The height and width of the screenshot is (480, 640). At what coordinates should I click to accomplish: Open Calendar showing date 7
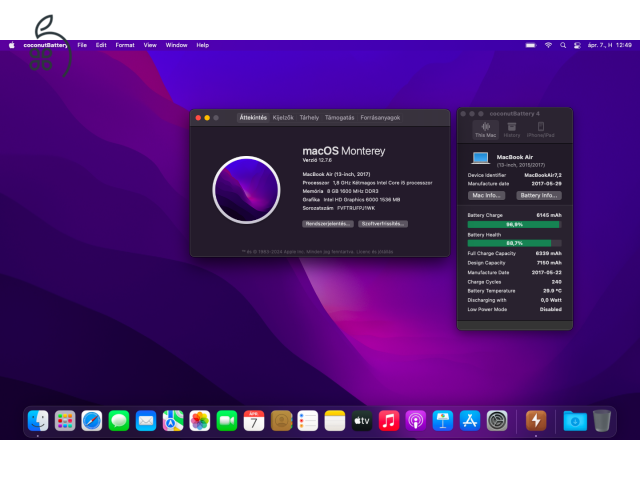pos(254,421)
